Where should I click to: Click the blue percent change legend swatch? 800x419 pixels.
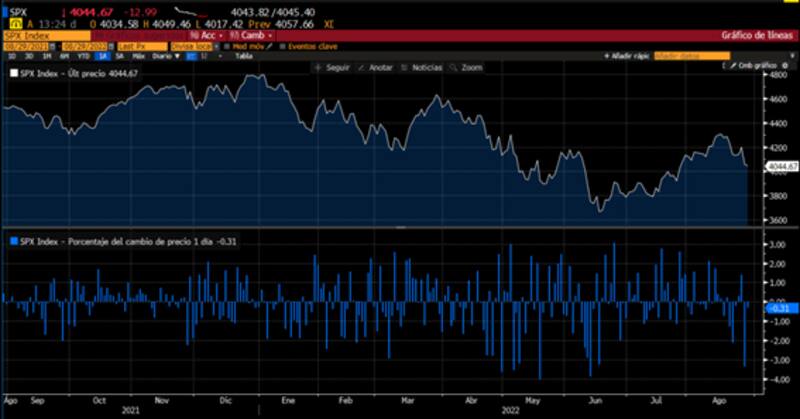(7, 240)
